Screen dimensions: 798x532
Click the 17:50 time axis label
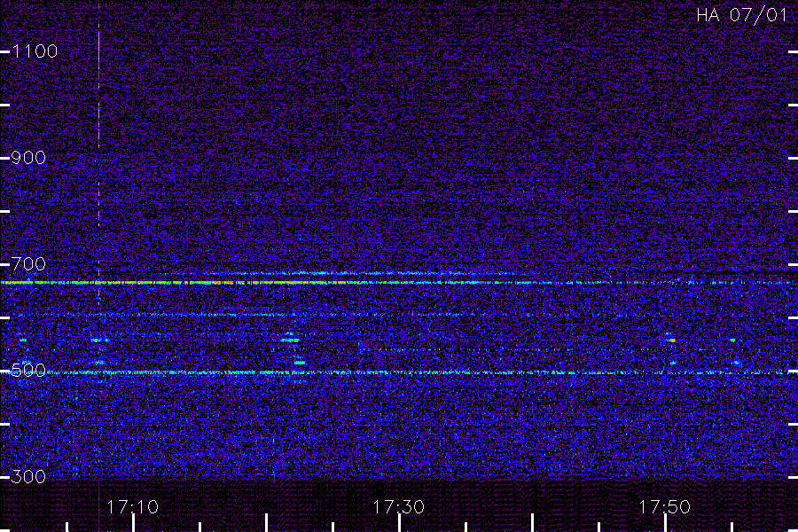click(665, 507)
